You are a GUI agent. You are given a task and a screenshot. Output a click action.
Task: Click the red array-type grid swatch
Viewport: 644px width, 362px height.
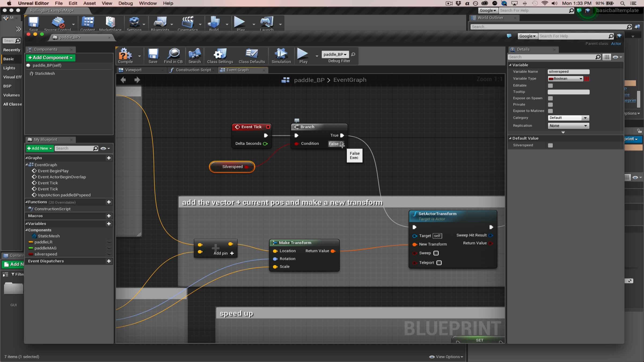pyautogui.click(x=587, y=79)
